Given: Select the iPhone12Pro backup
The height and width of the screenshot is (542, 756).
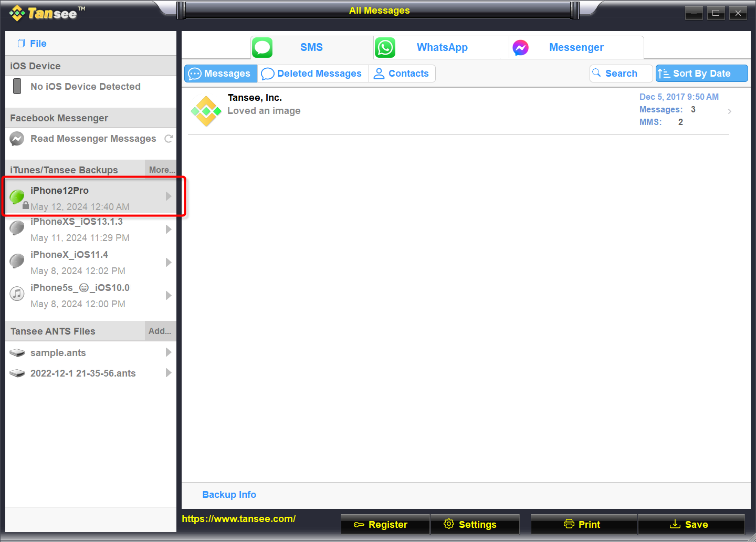Looking at the screenshot, I should click(x=91, y=197).
